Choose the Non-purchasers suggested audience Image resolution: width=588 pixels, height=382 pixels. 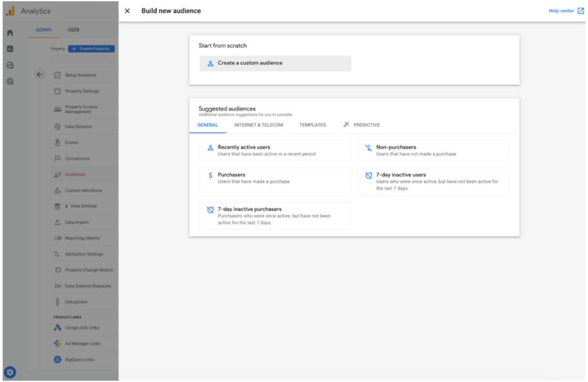[433, 150]
